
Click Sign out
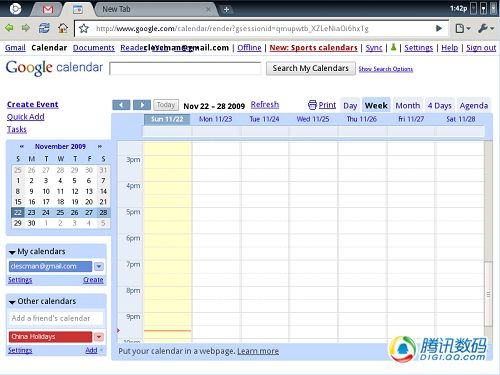point(481,48)
